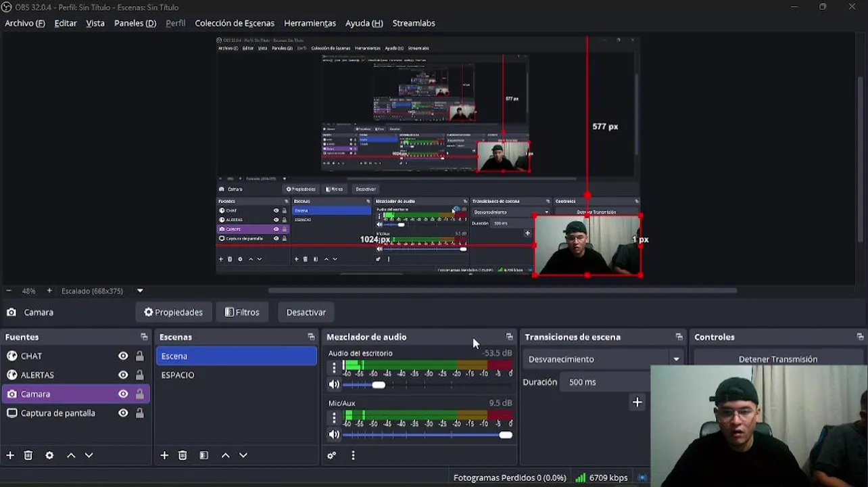Add configurable transition plus button
This screenshot has width=868, height=487.
coord(637,402)
